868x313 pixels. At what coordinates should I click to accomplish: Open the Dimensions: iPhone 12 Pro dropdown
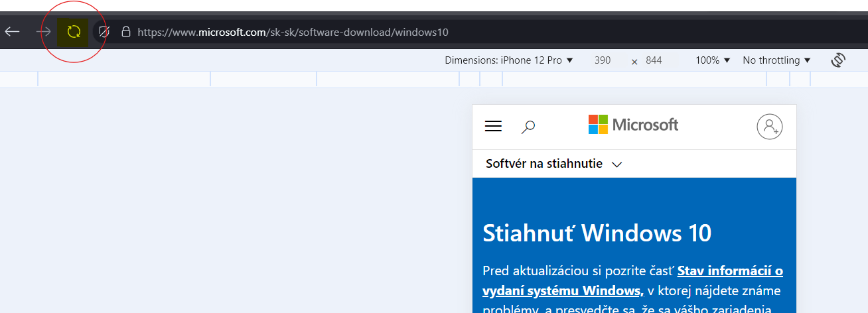(x=509, y=60)
